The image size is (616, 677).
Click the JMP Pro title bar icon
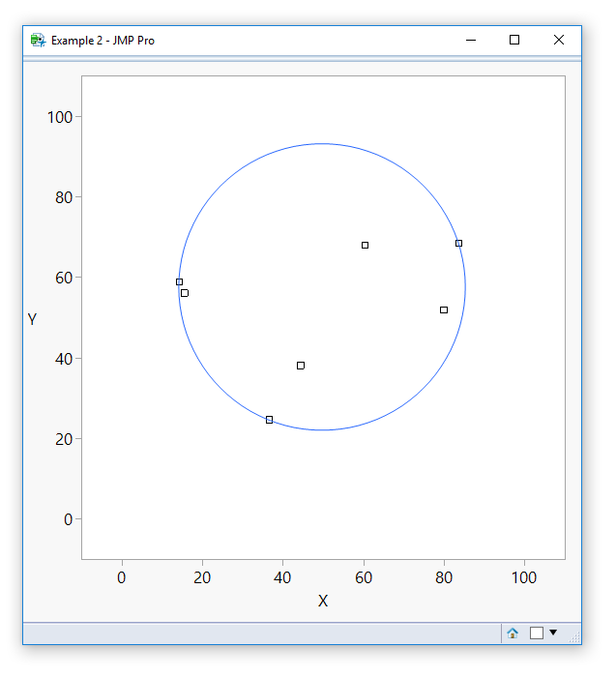click(38, 41)
